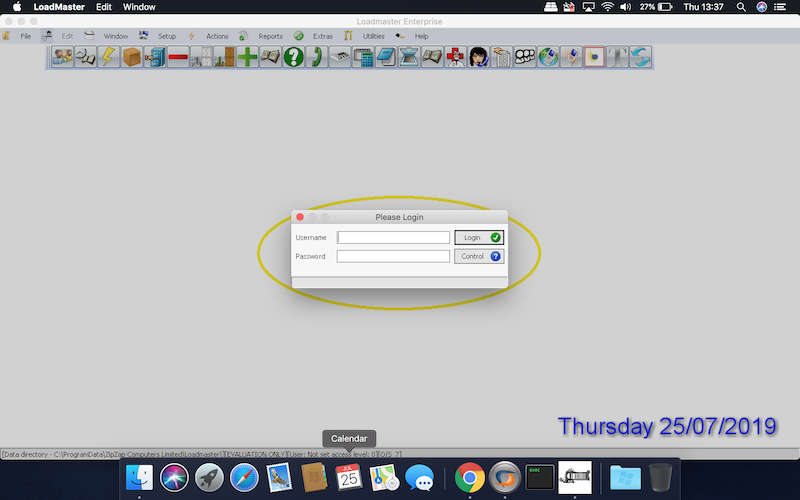Screen dimensions: 800x500
Task: Focus the Password input field
Action: (x=393, y=256)
